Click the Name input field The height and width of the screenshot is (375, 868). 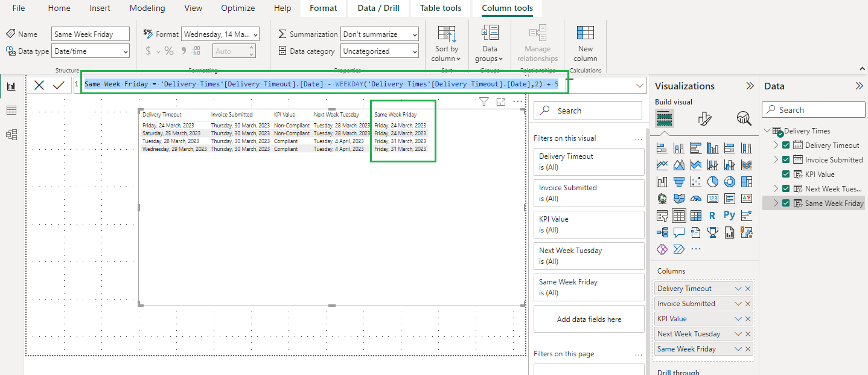tap(91, 34)
